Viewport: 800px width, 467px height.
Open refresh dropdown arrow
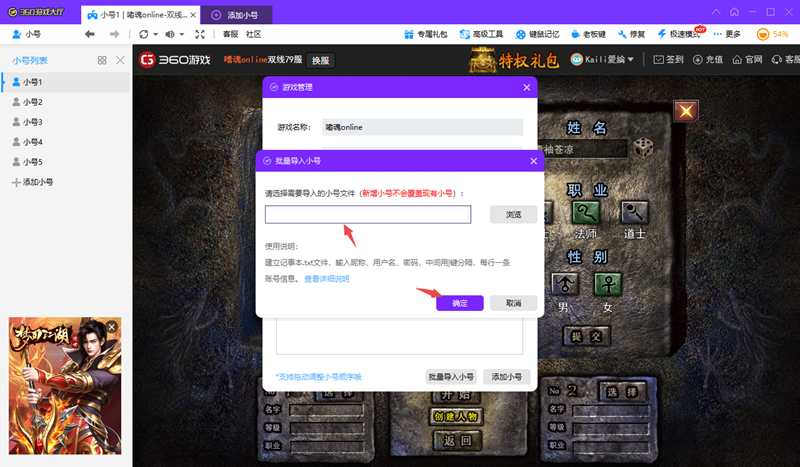[156, 34]
